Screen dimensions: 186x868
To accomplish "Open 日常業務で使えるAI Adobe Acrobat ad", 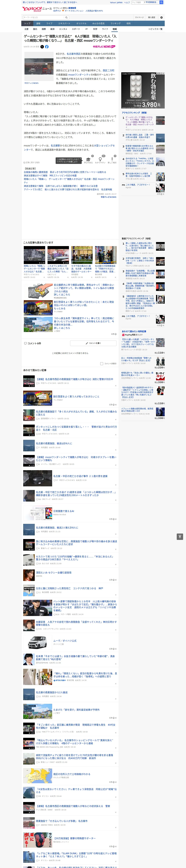I will coord(64,511).
